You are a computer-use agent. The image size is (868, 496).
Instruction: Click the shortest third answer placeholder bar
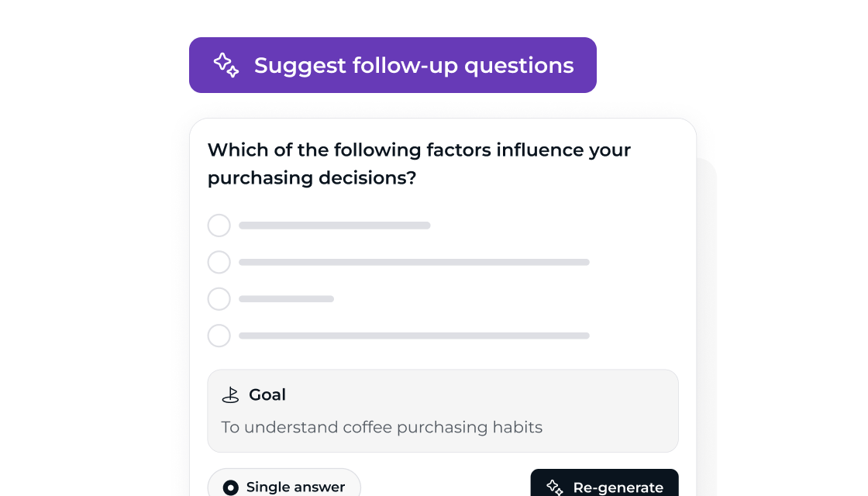click(x=286, y=299)
